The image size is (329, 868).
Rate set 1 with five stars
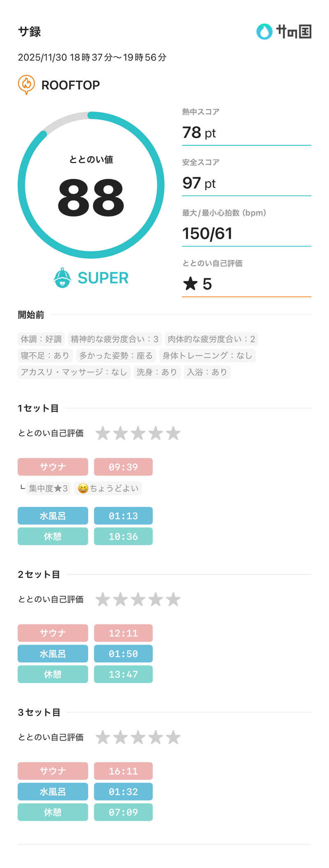coord(173,433)
